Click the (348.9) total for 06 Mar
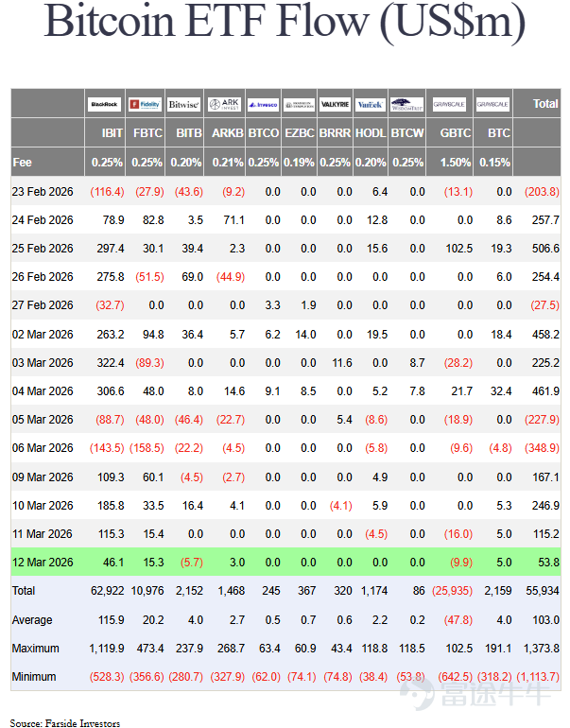Screen dimensions: 570x728 point(542,448)
